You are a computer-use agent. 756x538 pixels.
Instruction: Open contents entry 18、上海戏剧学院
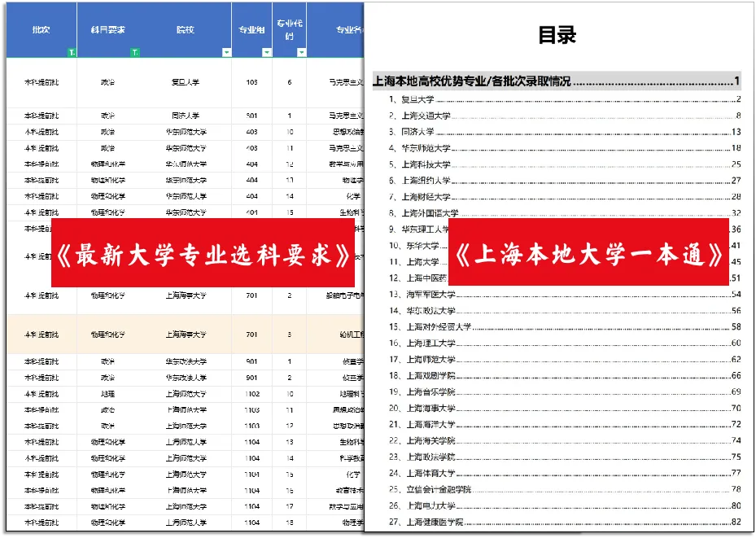[565, 375]
